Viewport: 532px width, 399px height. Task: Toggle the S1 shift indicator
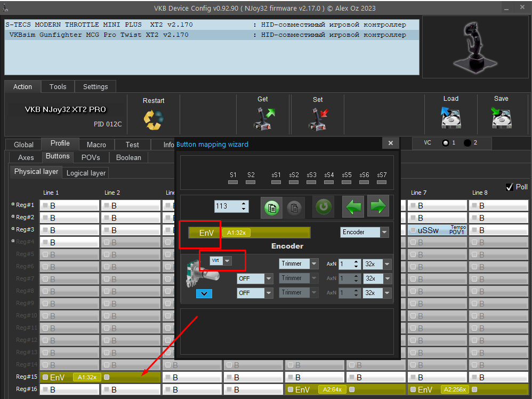pos(233,182)
